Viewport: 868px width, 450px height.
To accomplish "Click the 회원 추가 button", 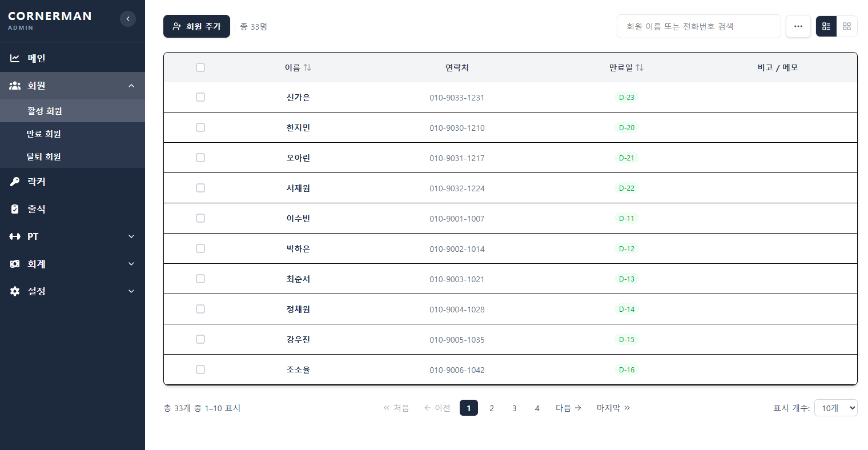I will (x=196, y=26).
